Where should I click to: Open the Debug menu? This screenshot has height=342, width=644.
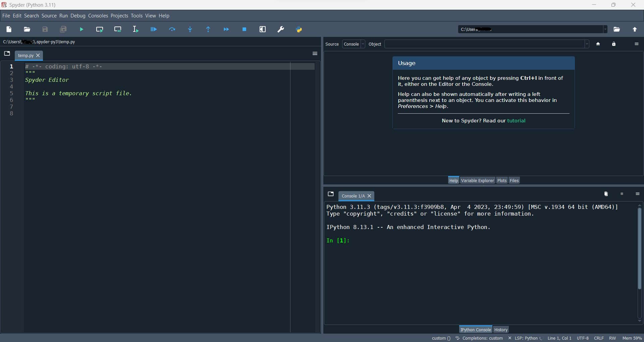[x=78, y=16]
